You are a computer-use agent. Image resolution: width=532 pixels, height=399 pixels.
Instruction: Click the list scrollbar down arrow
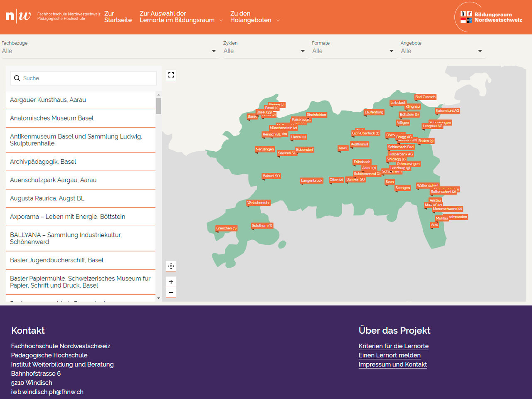tap(158, 298)
